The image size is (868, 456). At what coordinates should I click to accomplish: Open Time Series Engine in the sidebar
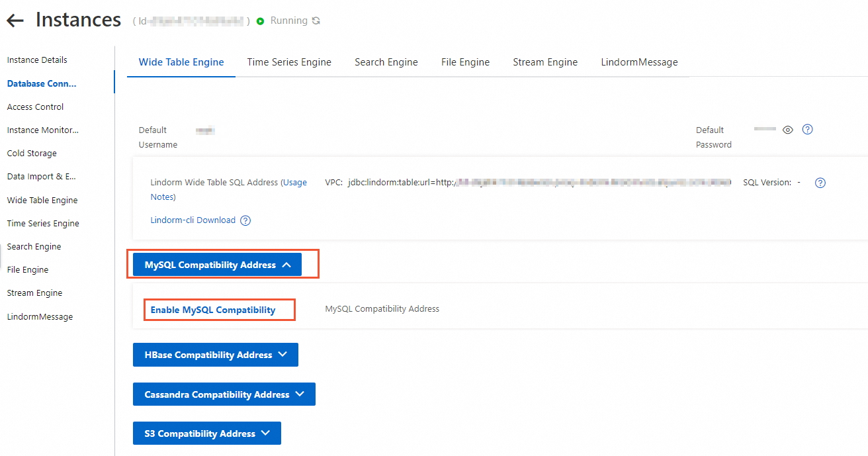(x=43, y=223)
